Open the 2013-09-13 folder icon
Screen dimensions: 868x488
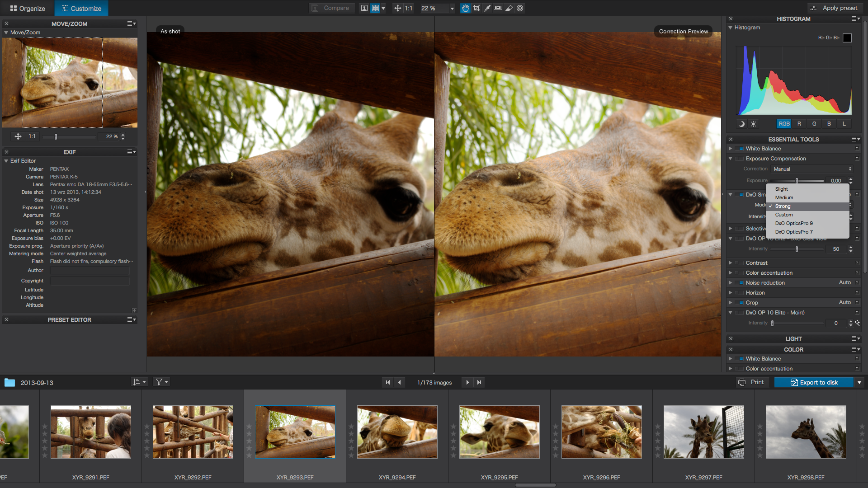9,383
